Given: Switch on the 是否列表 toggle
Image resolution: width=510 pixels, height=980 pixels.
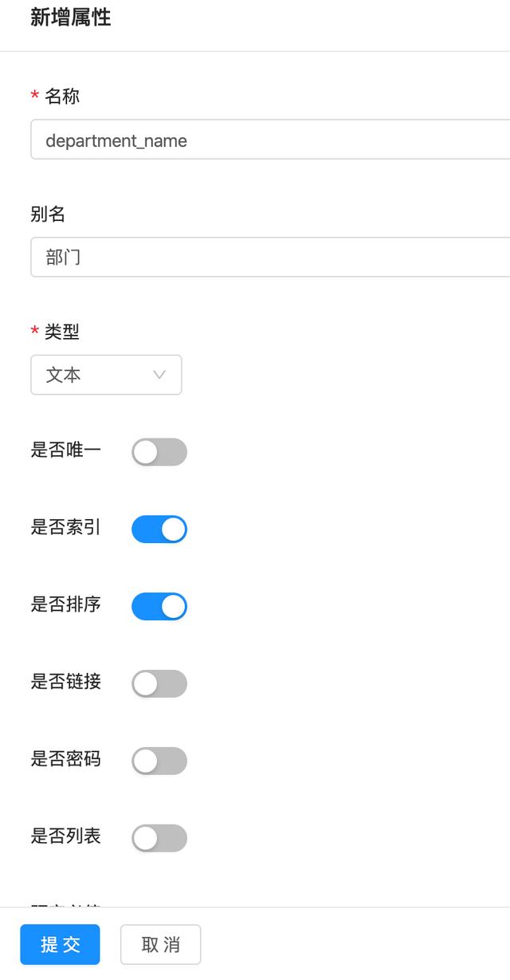Looking at the screenshot, I should (159, 839).
